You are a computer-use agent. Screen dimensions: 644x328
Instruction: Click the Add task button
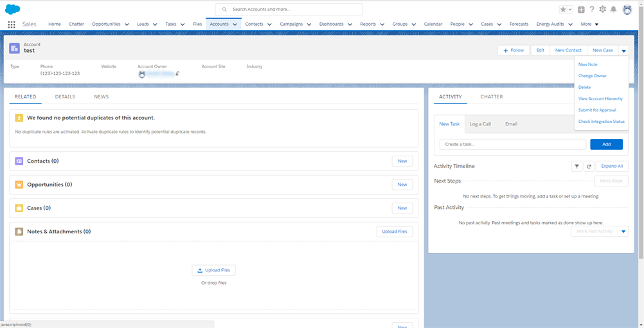[606, 144]
